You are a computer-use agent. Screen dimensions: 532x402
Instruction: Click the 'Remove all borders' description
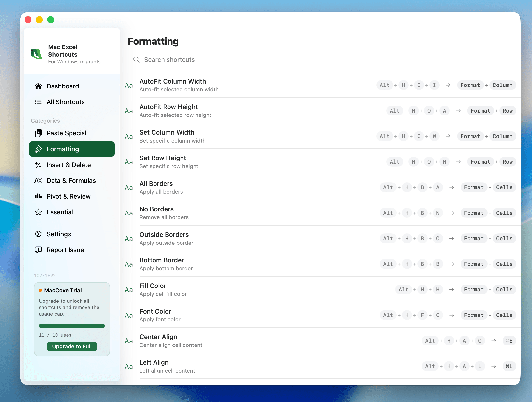164,217
